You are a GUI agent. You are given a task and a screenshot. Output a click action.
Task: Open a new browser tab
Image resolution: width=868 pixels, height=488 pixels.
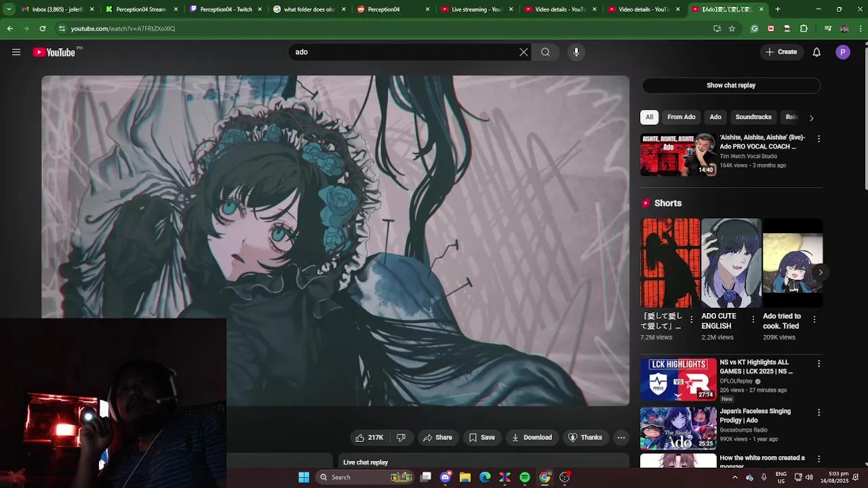[x=777, y=9]
